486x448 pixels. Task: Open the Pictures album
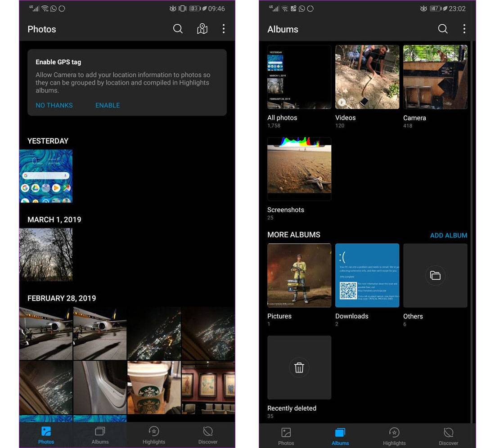coord(299,275)
